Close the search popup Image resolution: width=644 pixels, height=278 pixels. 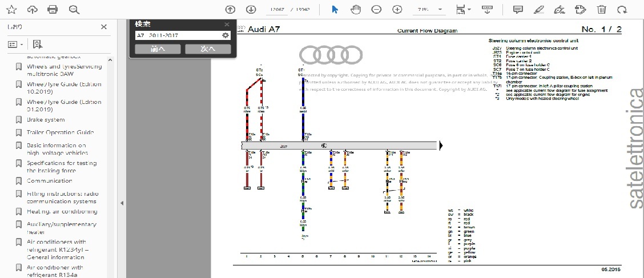pos(227,25)
